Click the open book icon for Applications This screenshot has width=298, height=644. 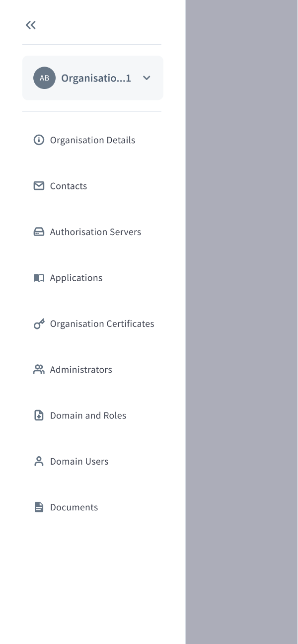[39, 278]
